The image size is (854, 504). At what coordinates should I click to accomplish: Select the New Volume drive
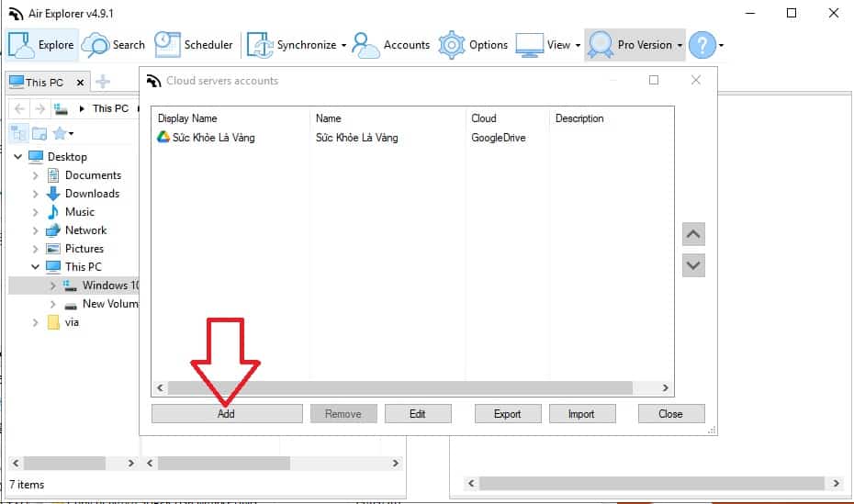(x=110, y=304)
